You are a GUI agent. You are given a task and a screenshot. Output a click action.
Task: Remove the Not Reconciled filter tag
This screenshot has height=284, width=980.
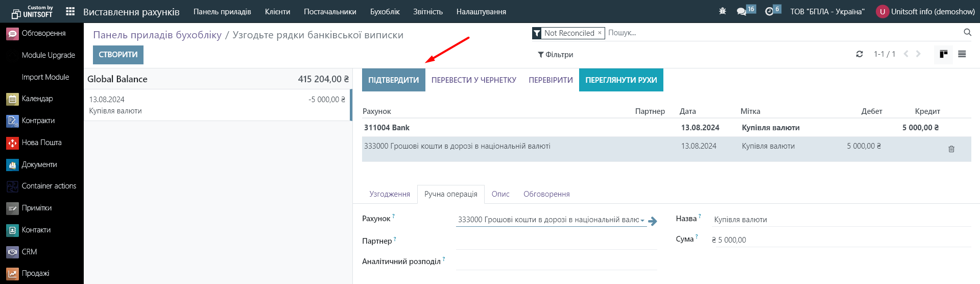click(x=600, y=33)
